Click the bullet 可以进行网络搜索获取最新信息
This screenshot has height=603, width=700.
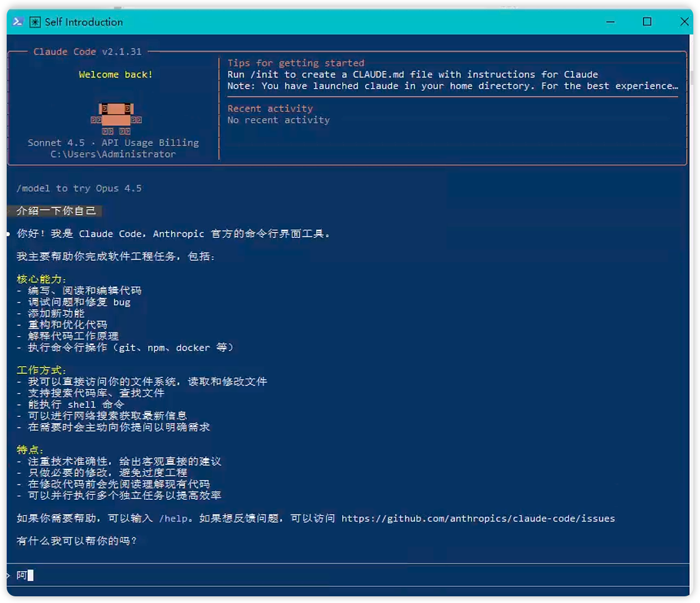(101, 416)
